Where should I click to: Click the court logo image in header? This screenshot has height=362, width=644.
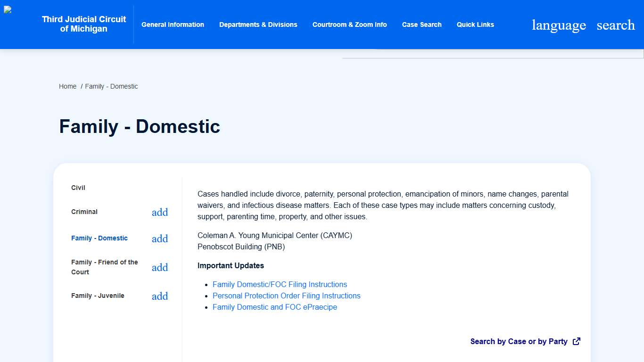(8, 10)
